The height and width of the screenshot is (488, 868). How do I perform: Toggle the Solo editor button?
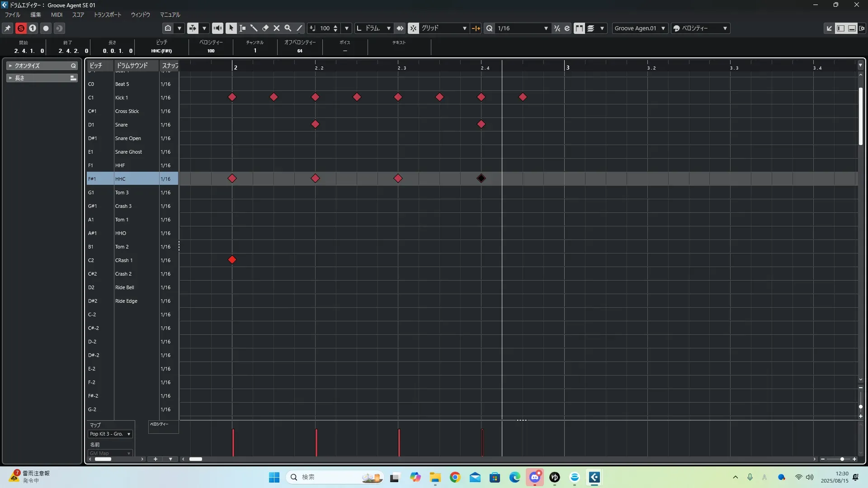(x=21, y=28)
